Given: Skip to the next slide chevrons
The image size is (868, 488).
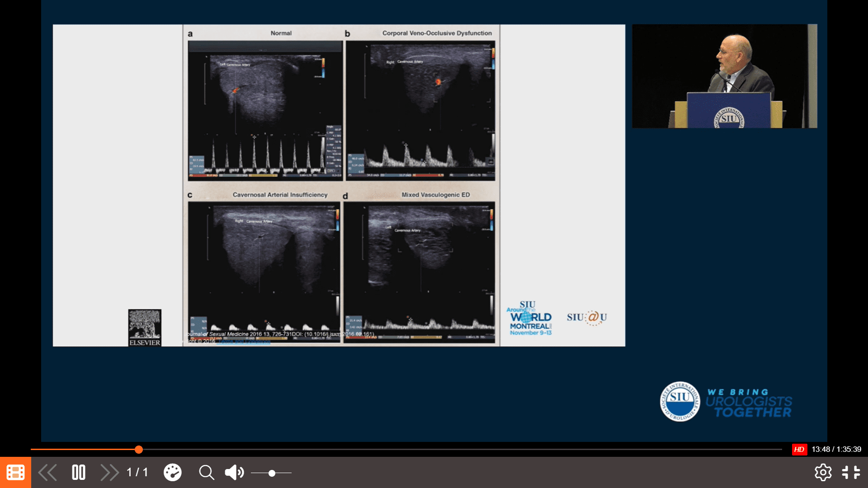Looking at the screenshot, I should 109,473.
